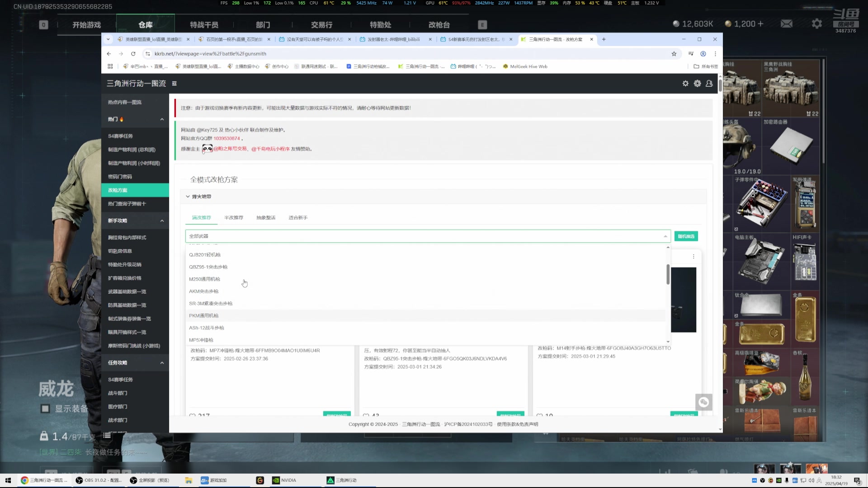Collapse the 新手攻略 sidebar section
Viewport: 868px width, 488px height.
(x=162, y=221)
